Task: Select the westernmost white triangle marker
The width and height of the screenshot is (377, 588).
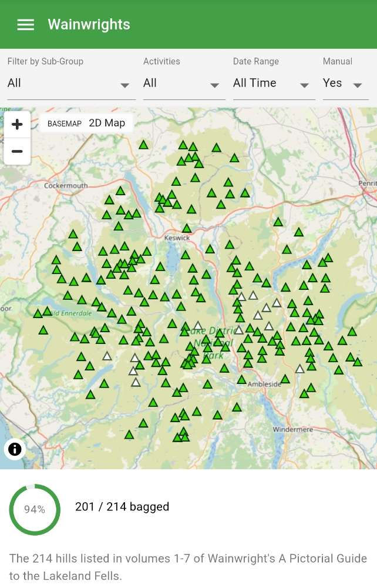Action: click(x=107, y=356)
